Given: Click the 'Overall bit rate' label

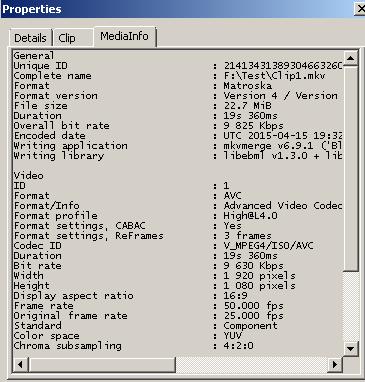Looking at the screenshot, I should [61, 126].
